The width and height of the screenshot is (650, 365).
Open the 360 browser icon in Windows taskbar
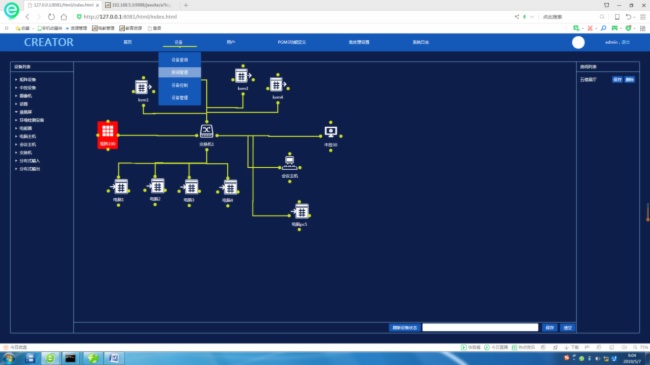point(50,358)
